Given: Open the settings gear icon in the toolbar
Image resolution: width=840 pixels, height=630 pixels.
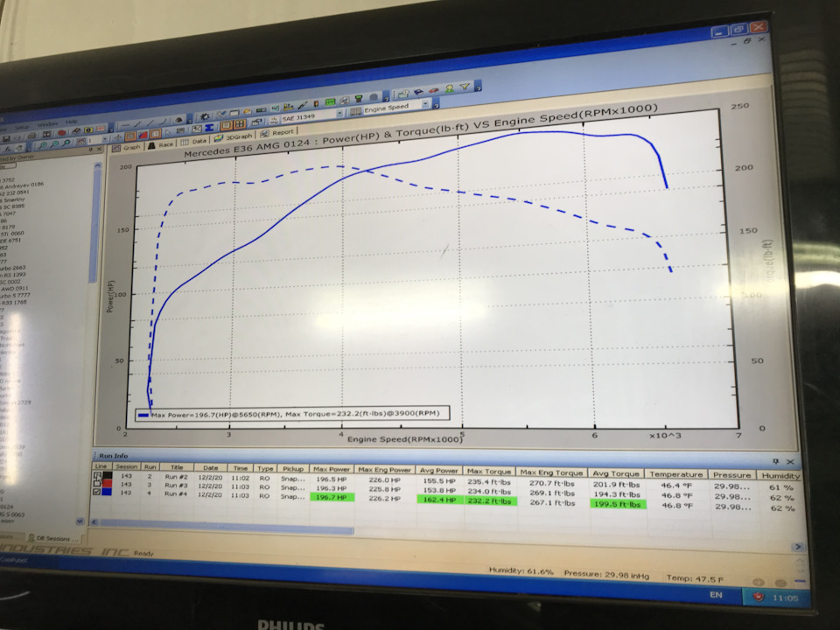Looking at the screenshot, I should (x=205, y=116).
